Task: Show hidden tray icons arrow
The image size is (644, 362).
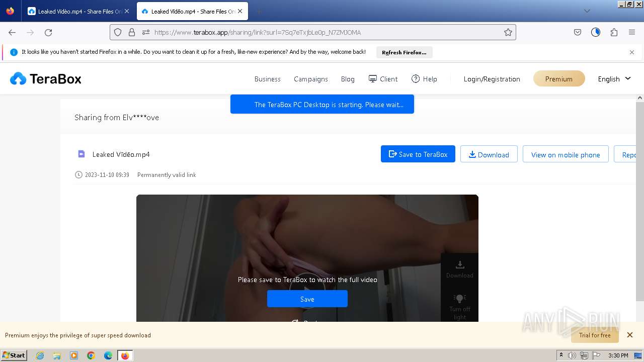Action: [x=561, y=355]
